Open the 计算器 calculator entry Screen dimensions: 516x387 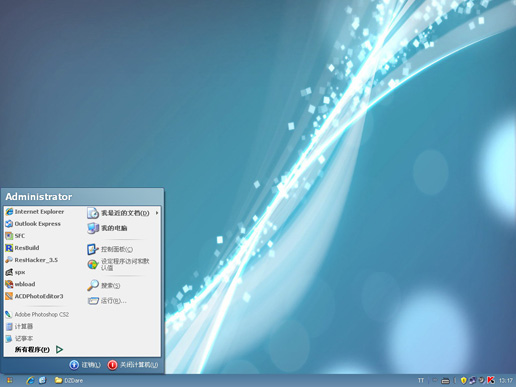19,326
